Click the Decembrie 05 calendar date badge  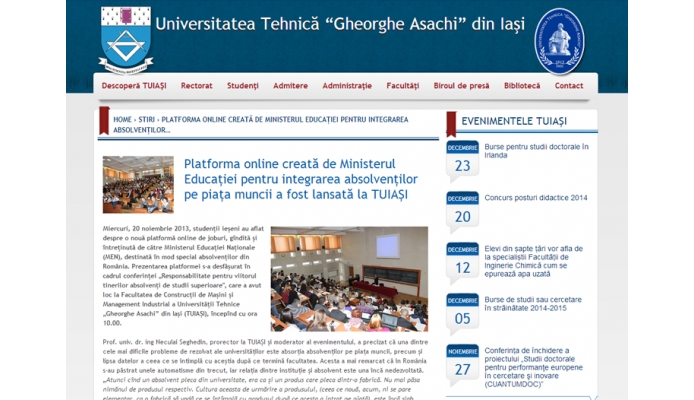(x=463, y=313)
